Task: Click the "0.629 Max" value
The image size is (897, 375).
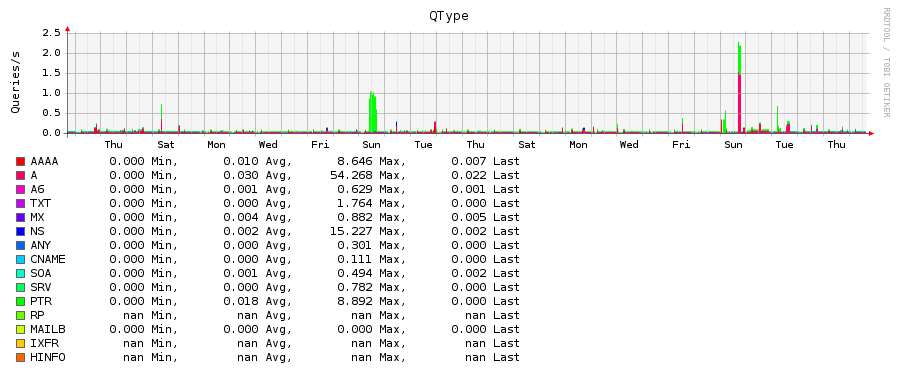Action: point(371,190)
